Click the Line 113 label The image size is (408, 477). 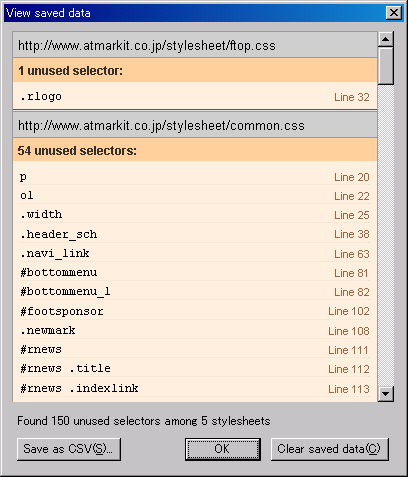point(349,389)
